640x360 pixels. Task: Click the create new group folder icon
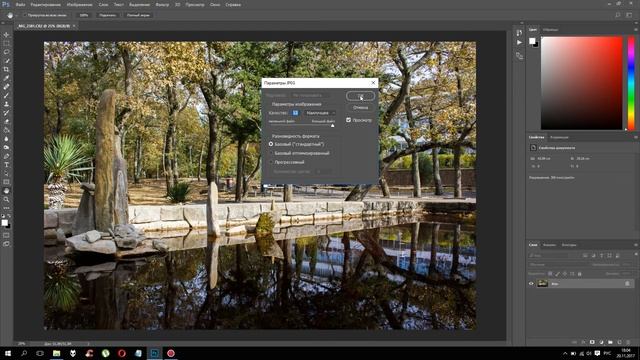pyautogui.click(x=610, y=342)
